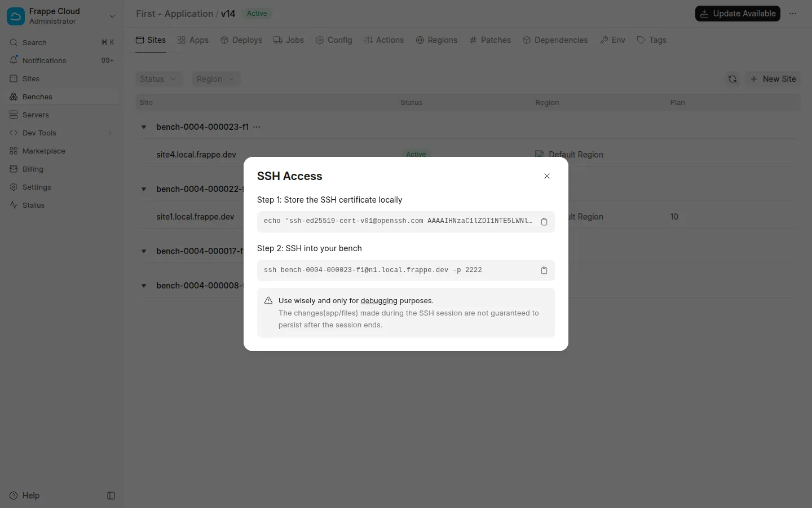The width and height of the screenshot is (812, 508).
Task: Open Marketplace in the sidebar
Action: point(62,151)
